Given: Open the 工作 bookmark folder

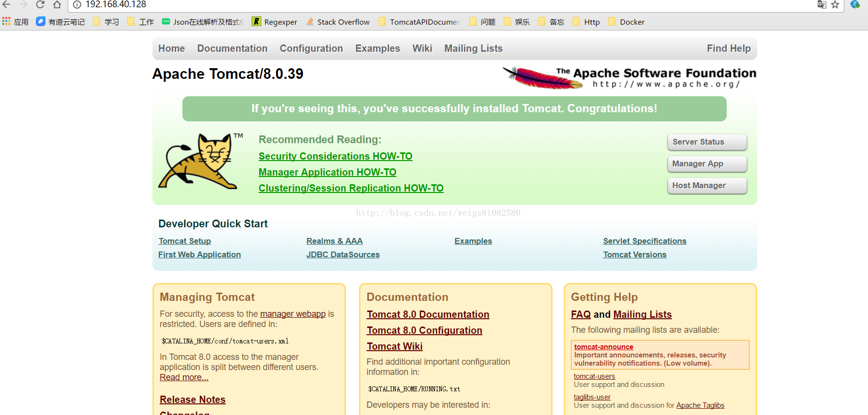Looking at the screenshot, I should (x=140, y=22).
